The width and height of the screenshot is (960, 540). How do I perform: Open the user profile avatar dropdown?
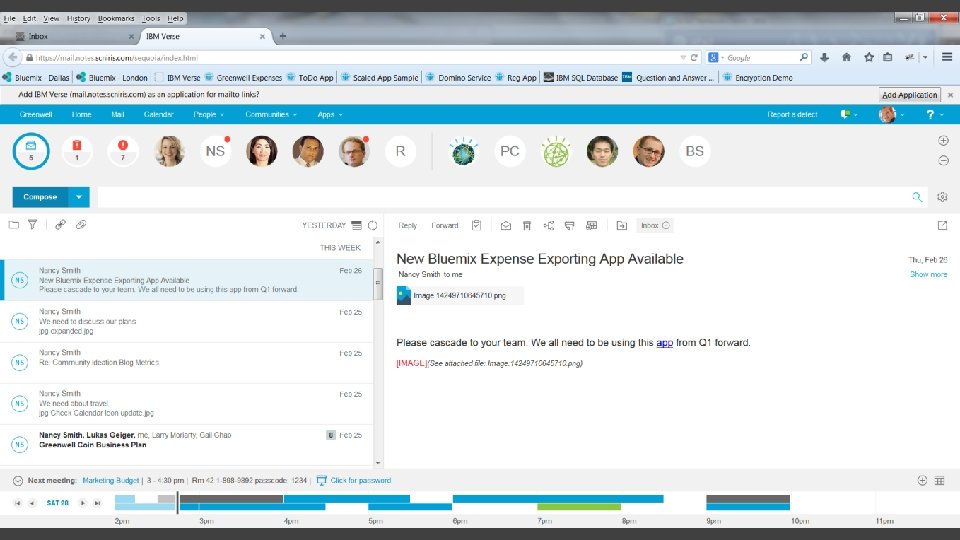point(891,114)
